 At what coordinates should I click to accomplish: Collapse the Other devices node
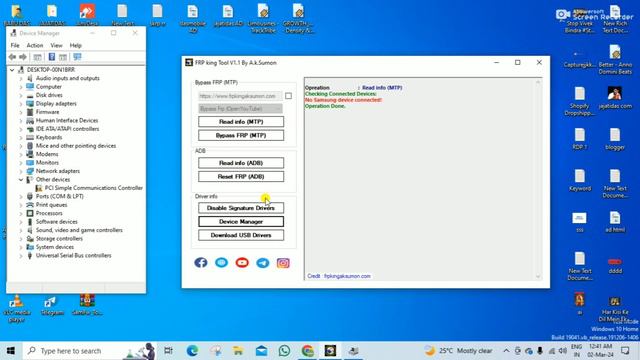point(21,180)
